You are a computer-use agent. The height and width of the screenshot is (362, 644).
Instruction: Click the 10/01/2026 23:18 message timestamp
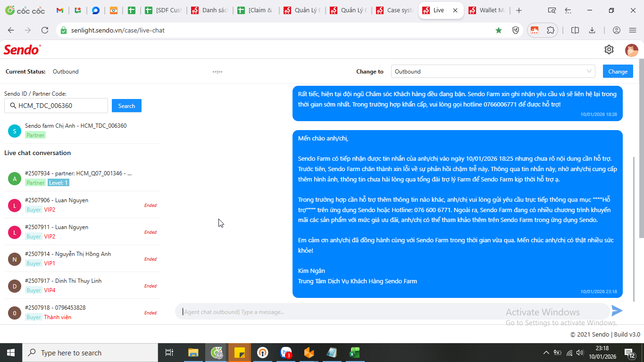[599, 292]
